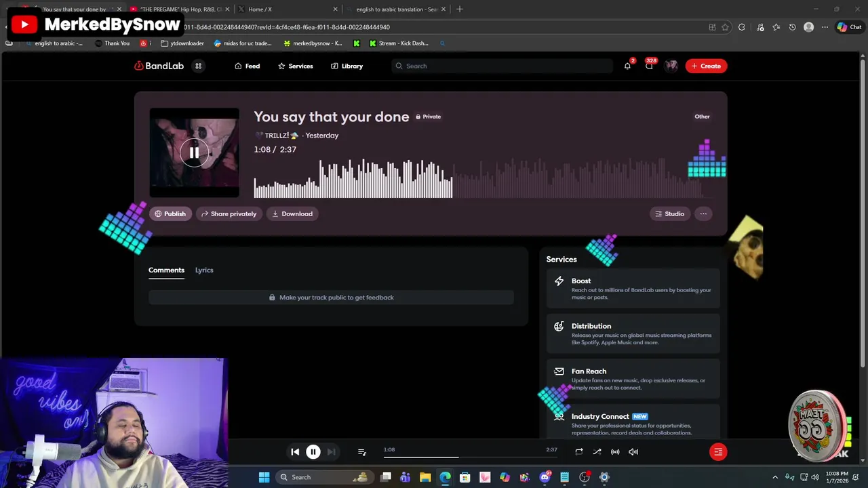
Task: Open a new browser tab
Action: pyautogui.click(x=460, y=9)
